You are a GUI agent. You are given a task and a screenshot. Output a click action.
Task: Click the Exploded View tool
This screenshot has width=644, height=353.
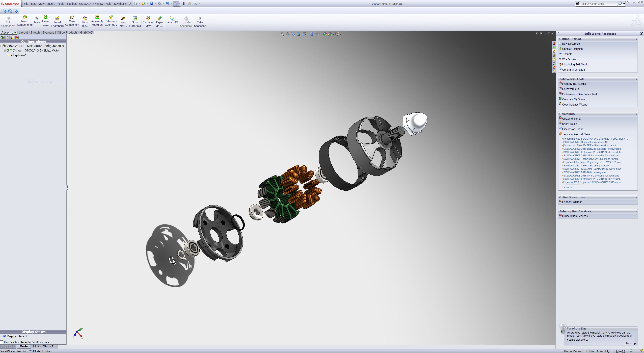pyautogui.click(x=148, y=22)
